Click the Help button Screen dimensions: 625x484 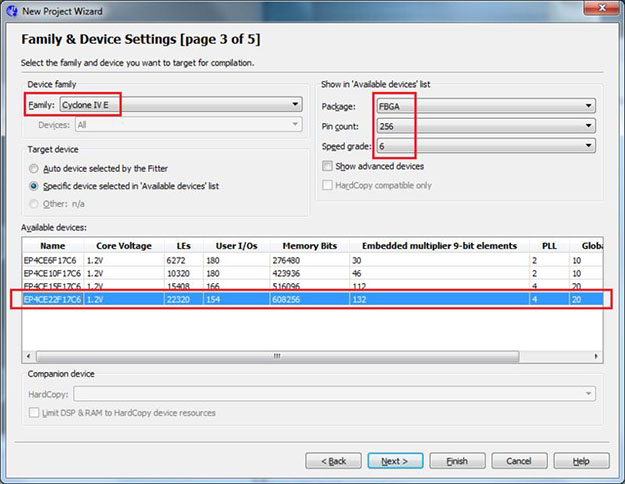tap(581, 461)
